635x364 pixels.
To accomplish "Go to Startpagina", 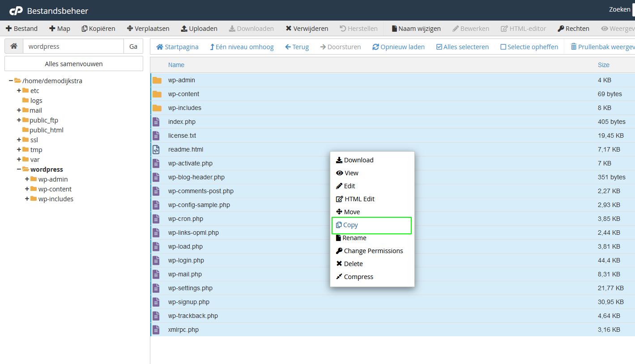I will tap(177, 47).
